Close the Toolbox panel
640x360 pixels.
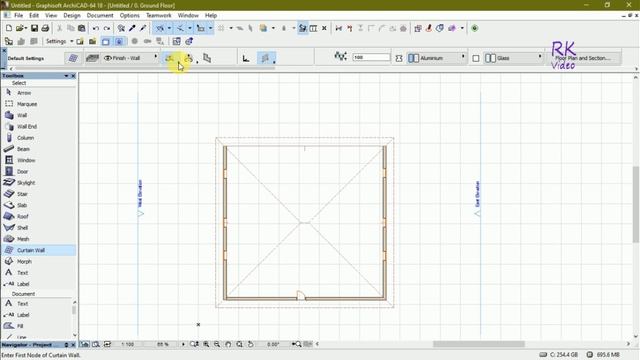[73, 76]
